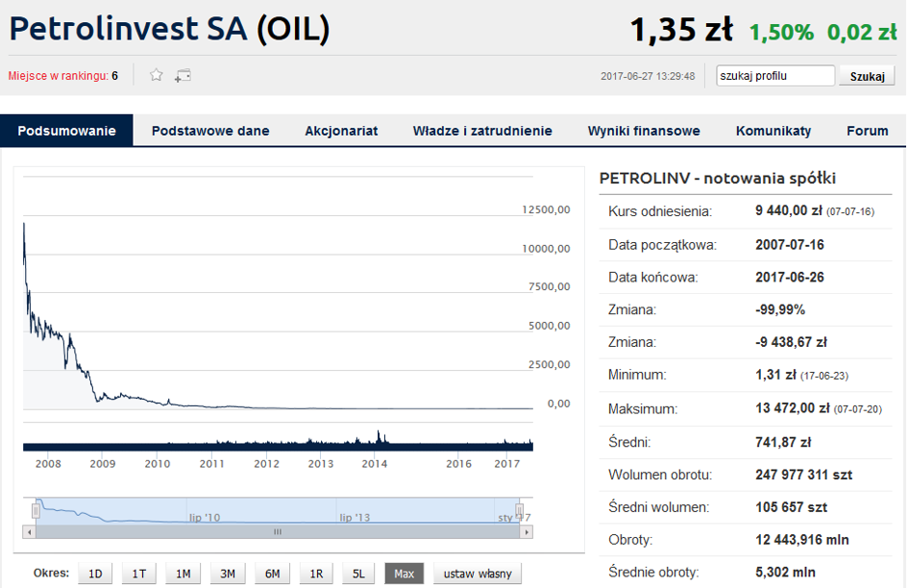Click the Wolumen obrotu value 247 977 311 szt
Viewport: 908px width, 588px height.
[804, 475]
